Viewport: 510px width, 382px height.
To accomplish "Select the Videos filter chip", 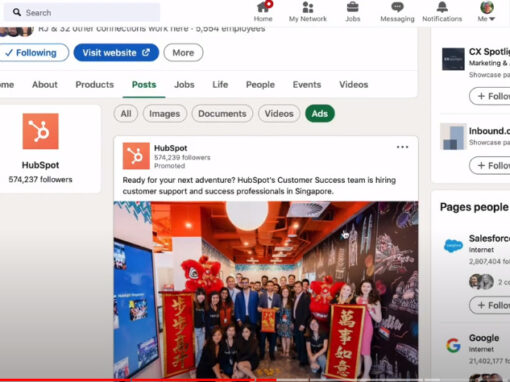I will click(279, 114).
